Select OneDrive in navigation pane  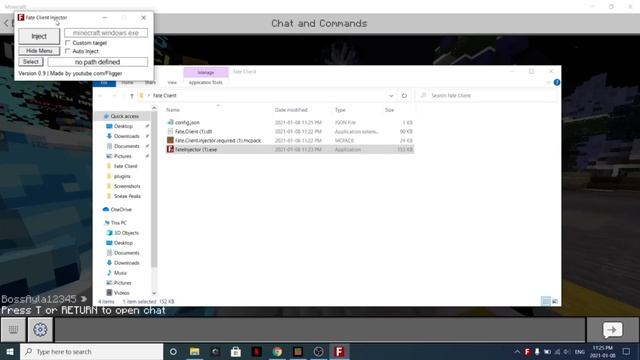[x=121, y=209]
